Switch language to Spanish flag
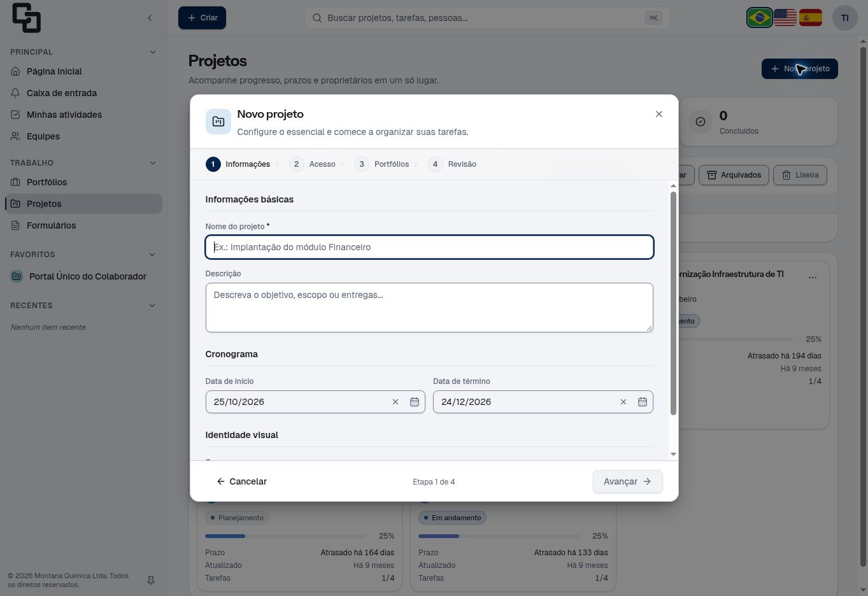The width and height of the screenshot is (868, 596). pos(811,18)
